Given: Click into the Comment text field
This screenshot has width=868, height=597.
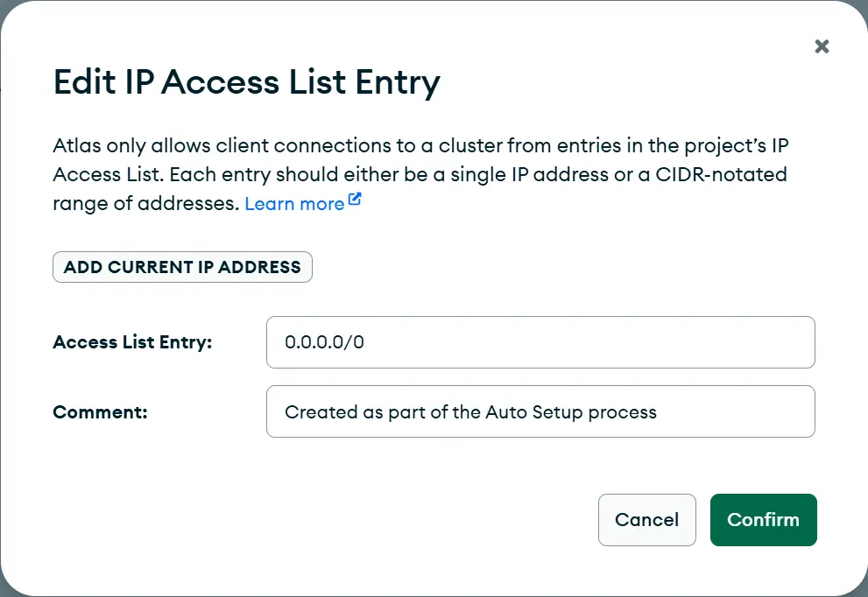Looking at the screenshot, I should (x=540, y=411).
